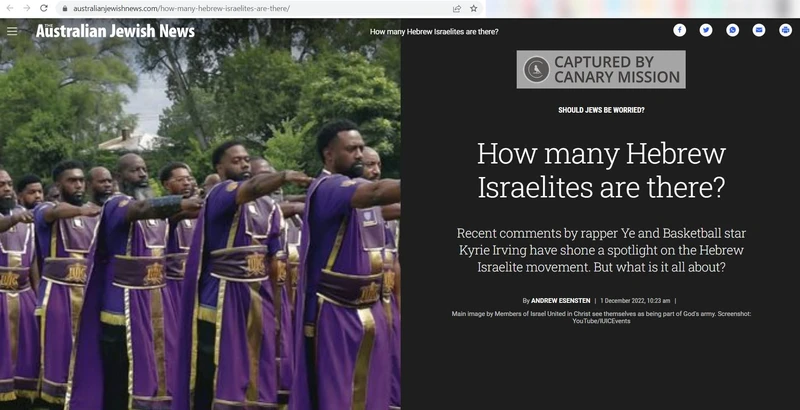Open The Australian Jewish News homepage logo
Image resolution: width=800 pixels, height=410 pixels.
115,31
